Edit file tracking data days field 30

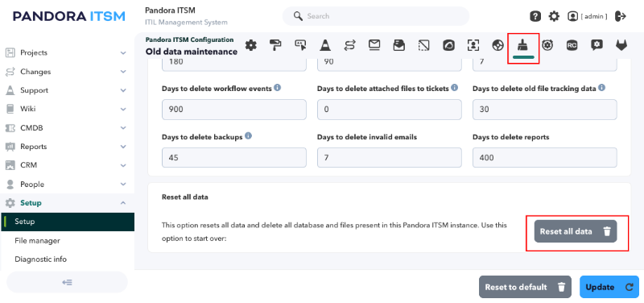click(x=545, y=110)
